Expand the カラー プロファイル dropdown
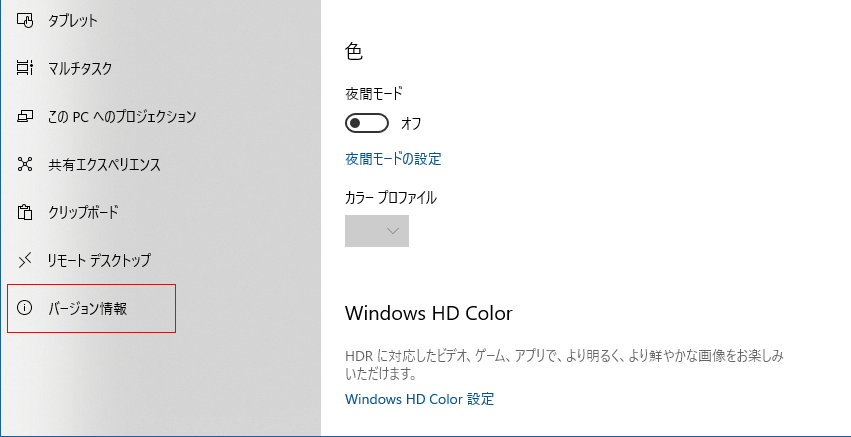This screenshot has width=851, height=437. click(377, 231)
